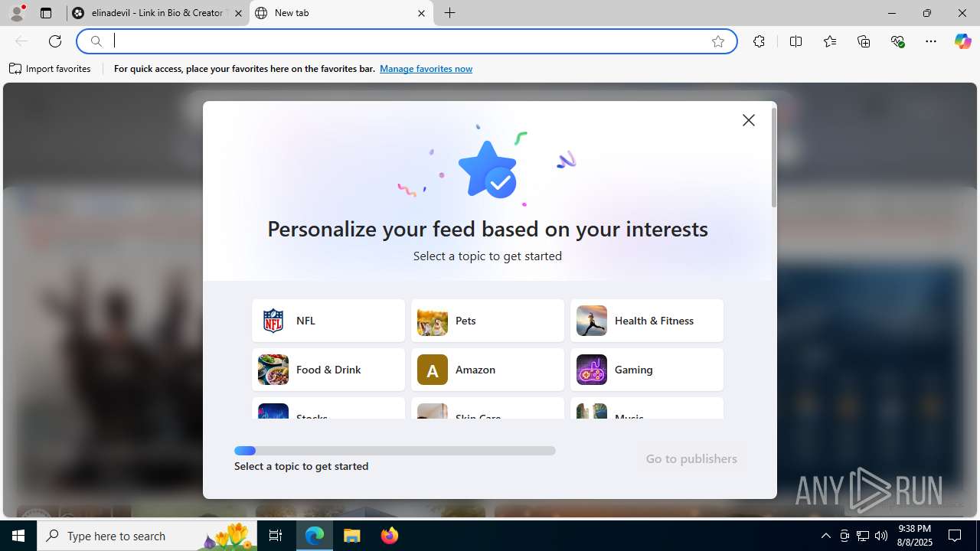Open the clock showing 9:38 PM
Image resolution: width=980 pixels, height=551 pixels.
(x=914, y=536)
